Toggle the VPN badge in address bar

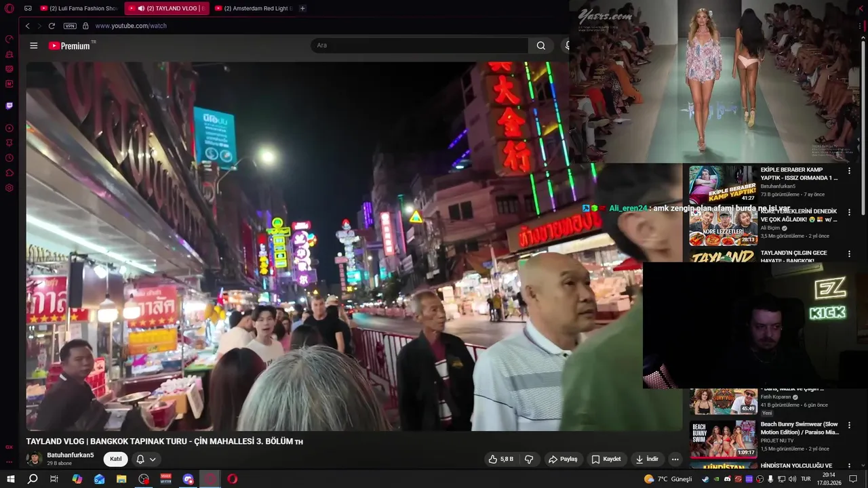click(x=70, y=26)
